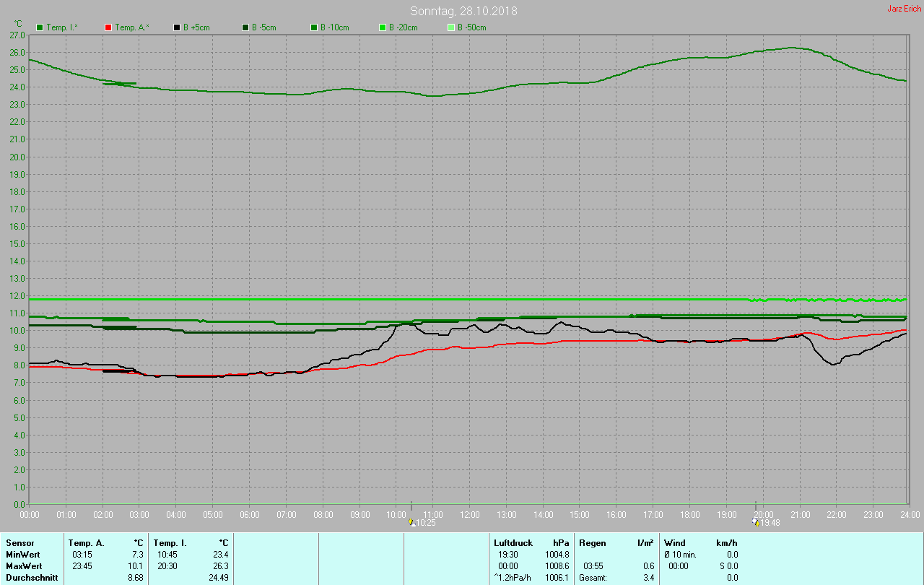Select the 'B -5cm' legend label
This screenshot has height=585, width=924.
tap(263, 27)
